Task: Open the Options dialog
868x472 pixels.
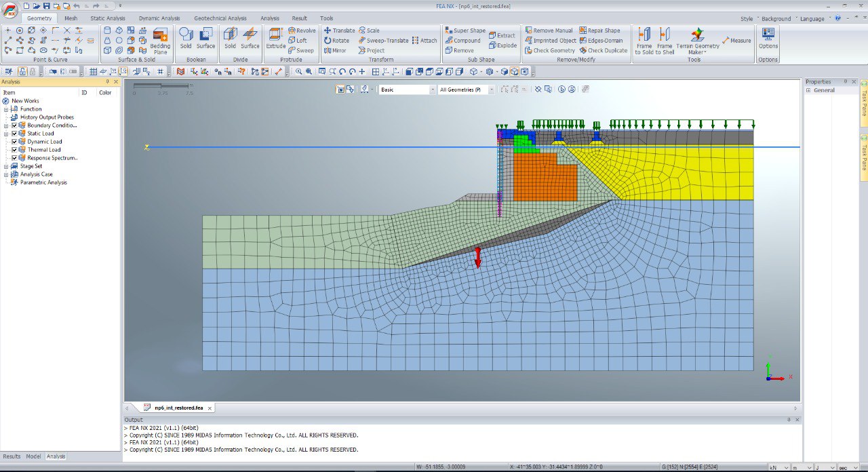Action: [x=768, y=39]
